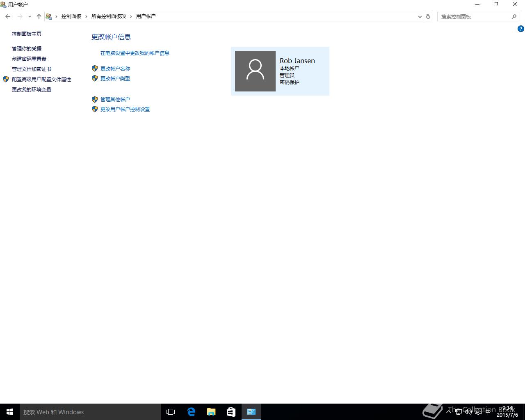This screenshot has height=420, width=525.
Task: Open 创建密码重置盘 link
Action: tap(29, 59)
